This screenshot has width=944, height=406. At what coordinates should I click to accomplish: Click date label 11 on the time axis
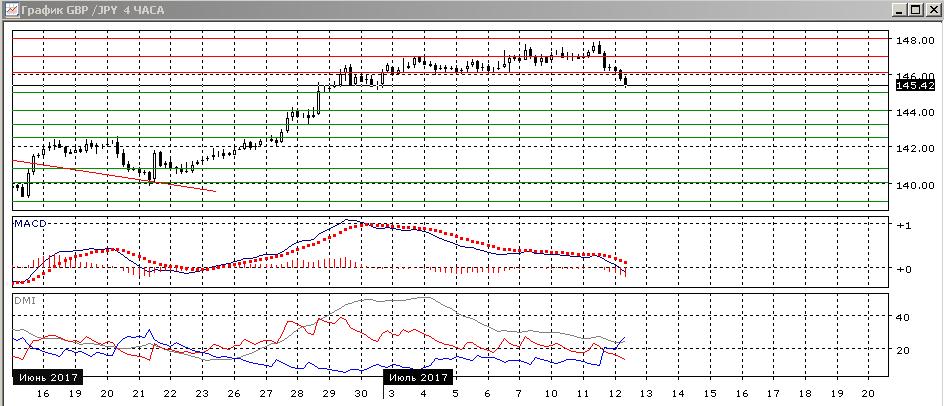[x=583, y=393]
